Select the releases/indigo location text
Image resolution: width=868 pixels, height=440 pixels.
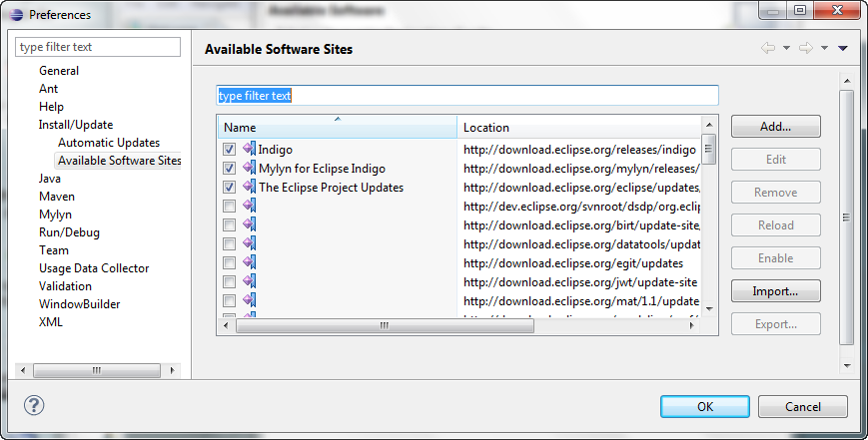[579, 150]
